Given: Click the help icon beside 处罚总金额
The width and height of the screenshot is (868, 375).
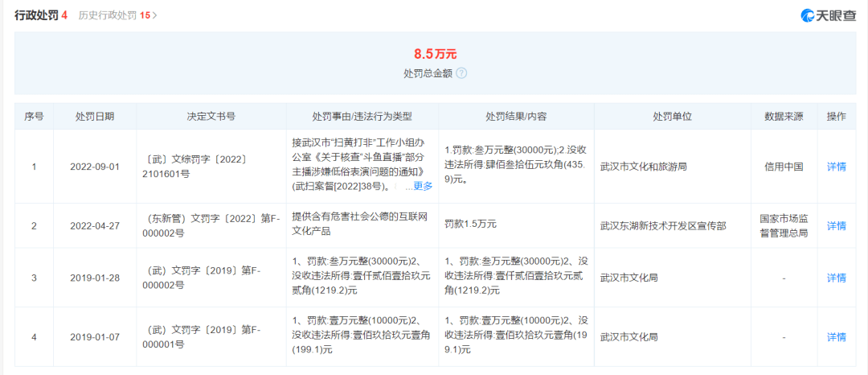Looking at the screenshot, I should [x=461, y=73].
